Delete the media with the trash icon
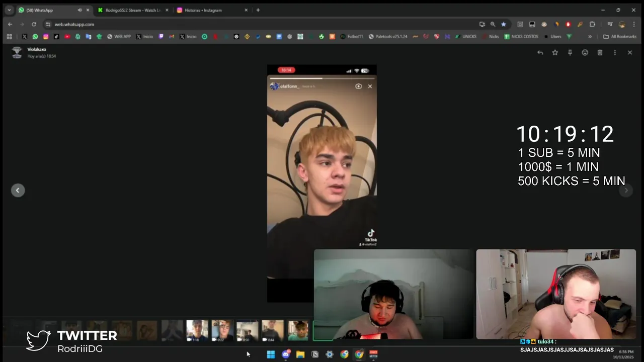This screenshot has width=644, height=362. (600, 52)
